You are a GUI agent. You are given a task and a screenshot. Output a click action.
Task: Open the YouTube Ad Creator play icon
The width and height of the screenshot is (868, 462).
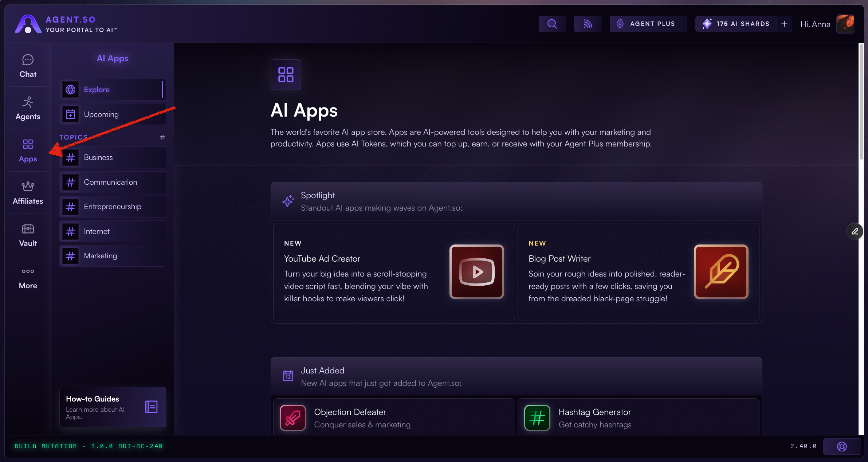(x=476, y=272)
